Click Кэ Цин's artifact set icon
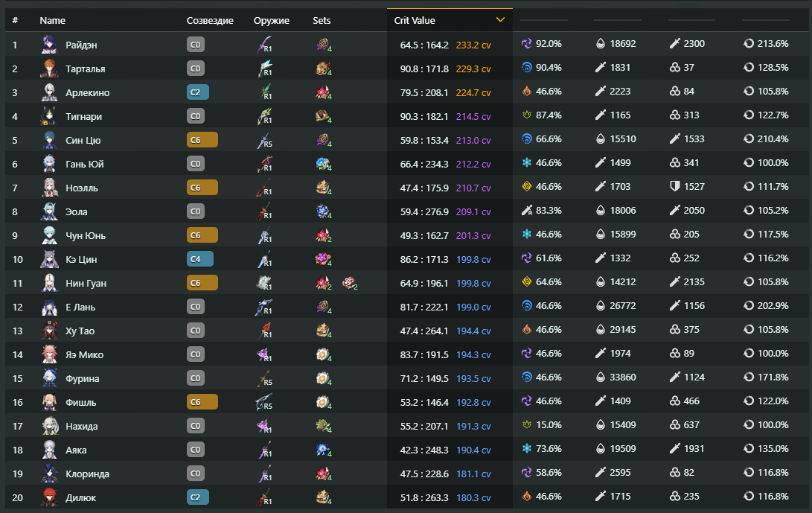This screenshot has width=812, height=513. tap(324, 259)
